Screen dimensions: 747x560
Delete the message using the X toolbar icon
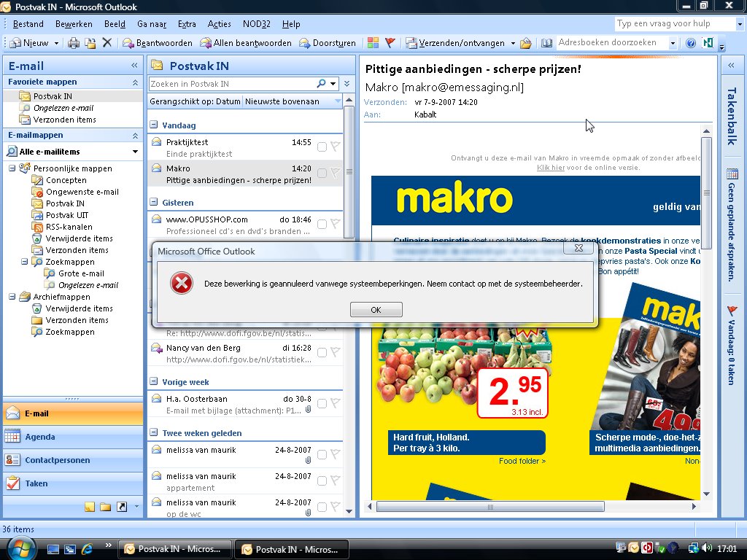point(107,43)
